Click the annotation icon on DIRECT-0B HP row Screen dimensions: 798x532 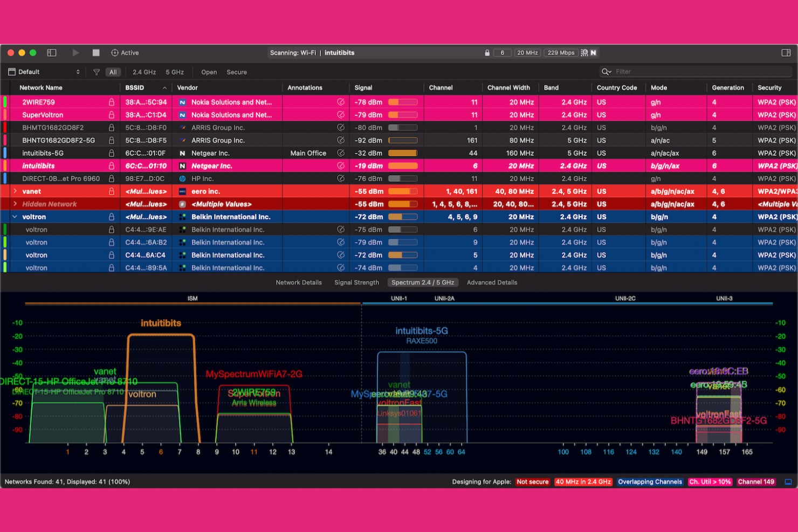pyautogui.click(x=341, y=178)
